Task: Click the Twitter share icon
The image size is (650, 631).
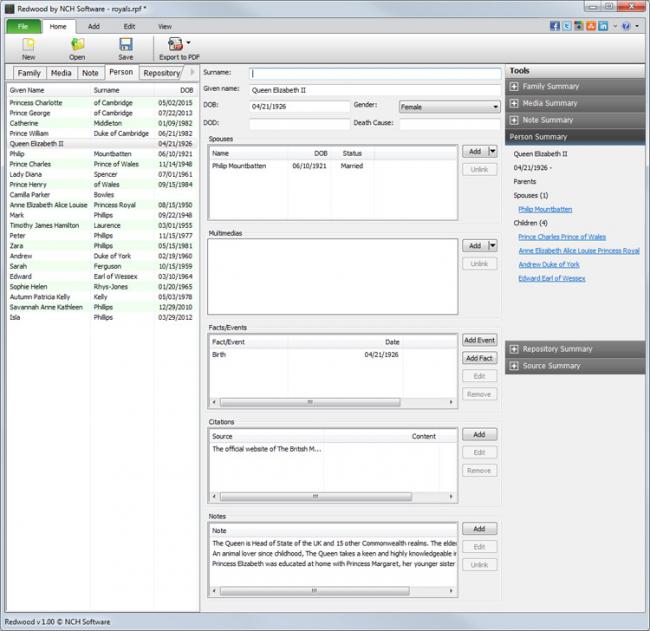Action: (x=566, y=26)
